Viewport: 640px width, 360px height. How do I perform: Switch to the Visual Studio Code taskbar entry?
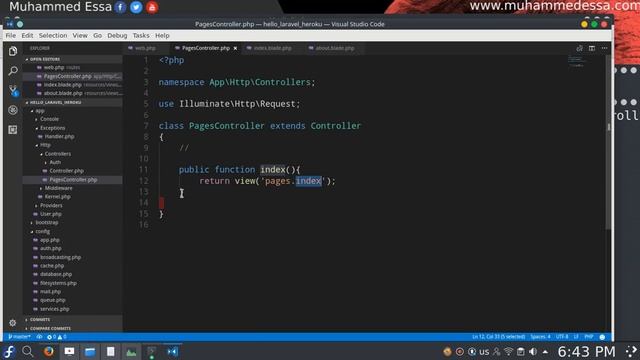pyautogui.click(x=173, y=351)
